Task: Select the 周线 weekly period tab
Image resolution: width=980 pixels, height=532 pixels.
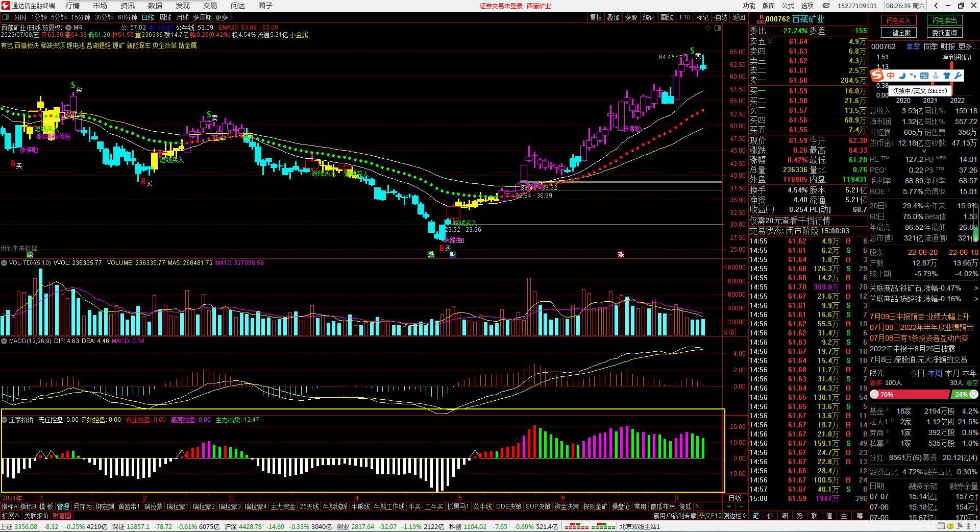Action: pyautogui.click(x=165, y=17)
